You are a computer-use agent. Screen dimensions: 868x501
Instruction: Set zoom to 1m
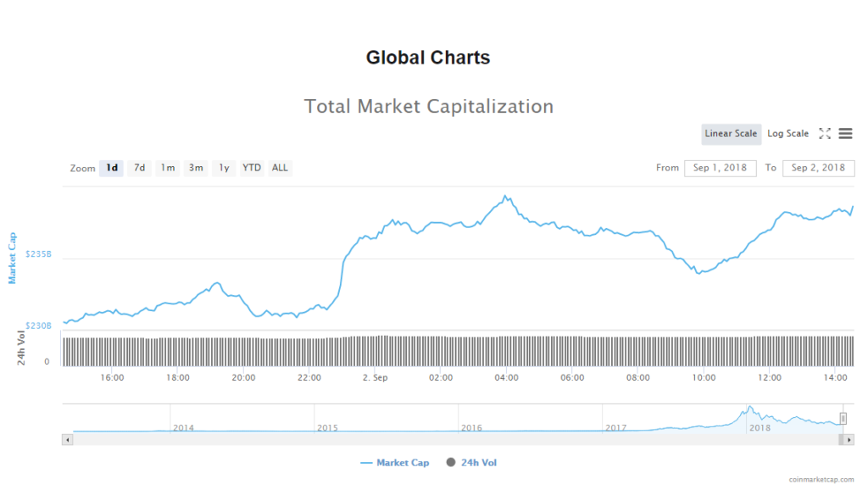[x=168, y=168]
